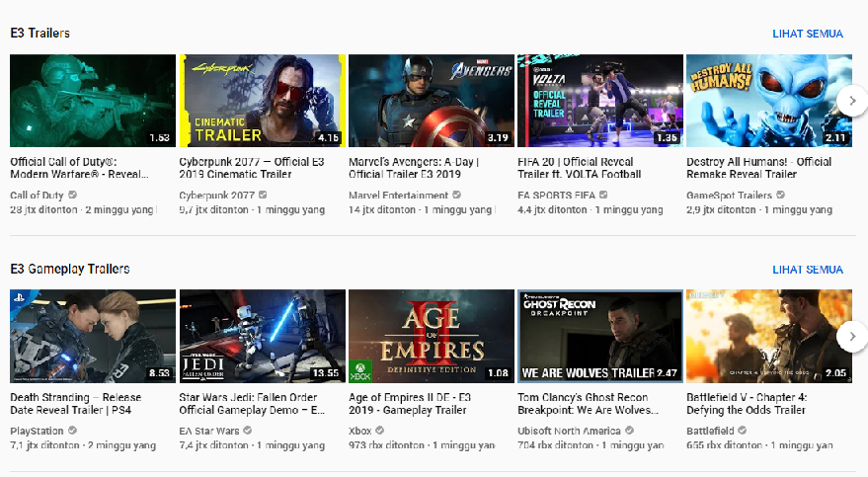Click verified badge beside Ubisoft North America
This screenshot has width=868, height=477.
pos(629,431)
